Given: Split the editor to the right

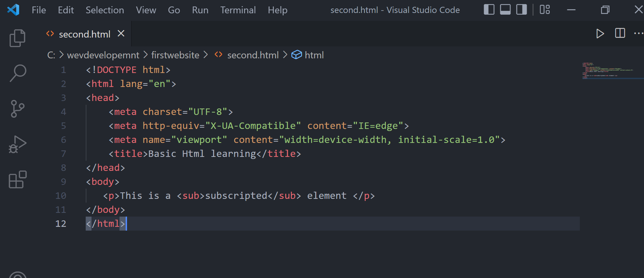Looking at the screenshot, I should (x=620, y=33).
